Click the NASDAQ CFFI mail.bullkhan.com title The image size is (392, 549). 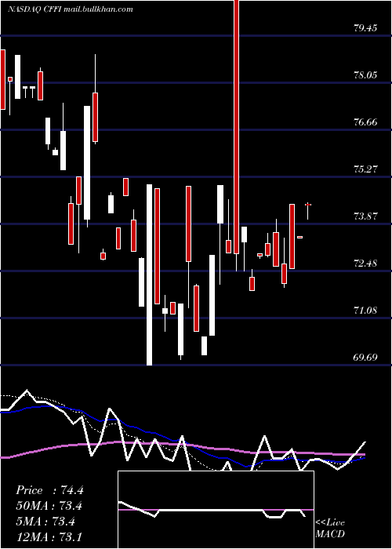click(70, 9)
